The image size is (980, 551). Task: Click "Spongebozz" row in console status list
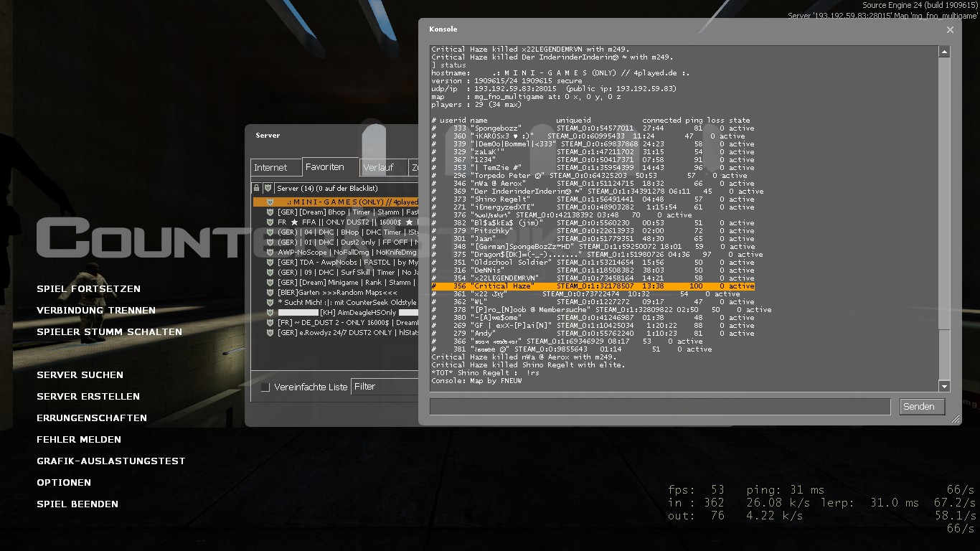coord(593,128)
